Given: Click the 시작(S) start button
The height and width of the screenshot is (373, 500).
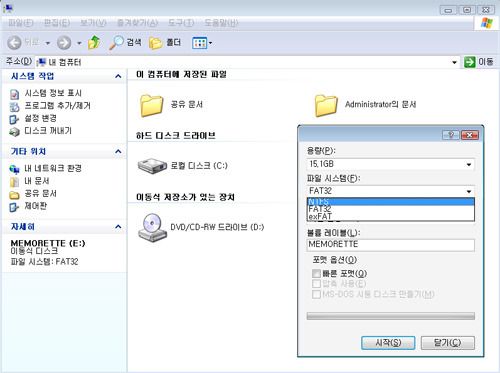Looking at the screenshot, I should (388, 343).
